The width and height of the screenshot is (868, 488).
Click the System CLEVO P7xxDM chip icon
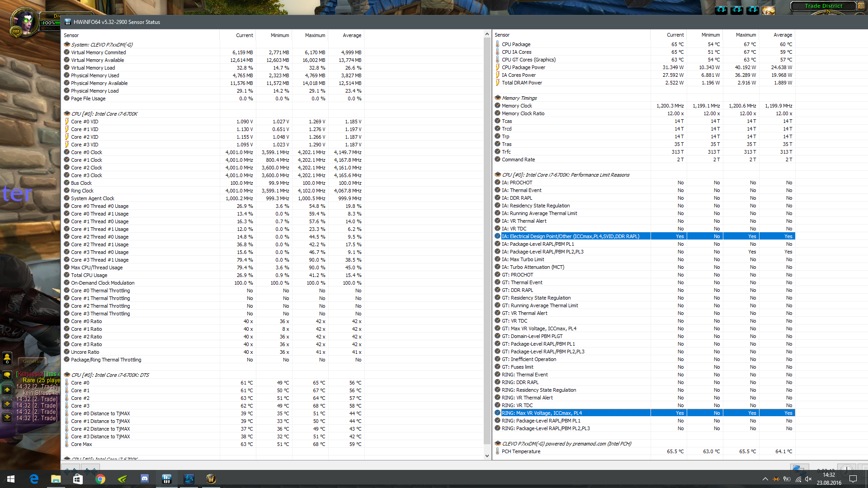(x=67, y=45)
